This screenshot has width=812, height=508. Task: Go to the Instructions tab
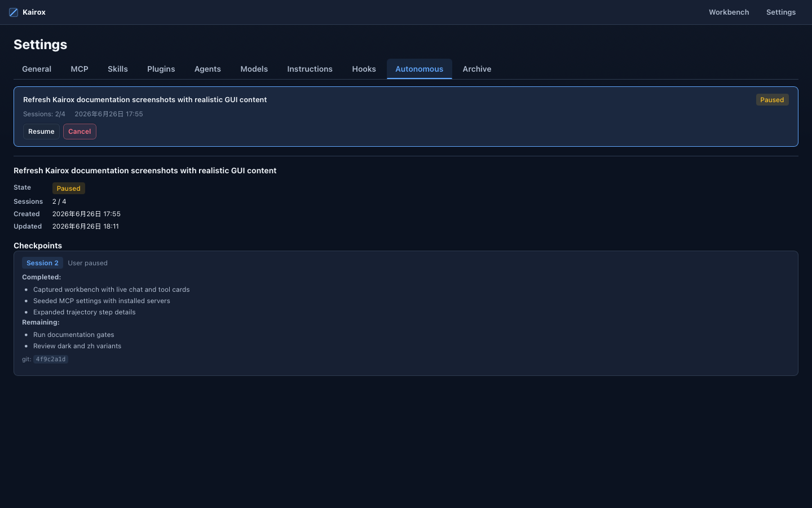(x=310, y=69)
